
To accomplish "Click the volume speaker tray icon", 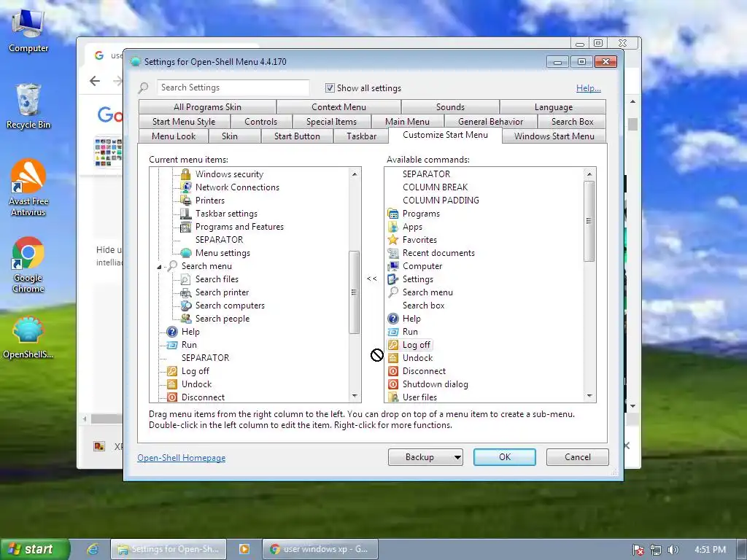I will point(673,550).
